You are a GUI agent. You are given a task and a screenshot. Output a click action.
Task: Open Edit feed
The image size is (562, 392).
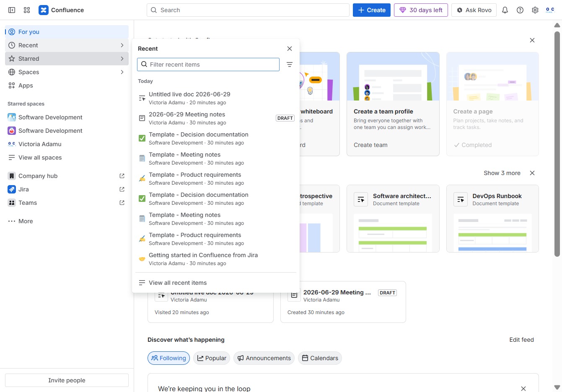click(522, 340)
